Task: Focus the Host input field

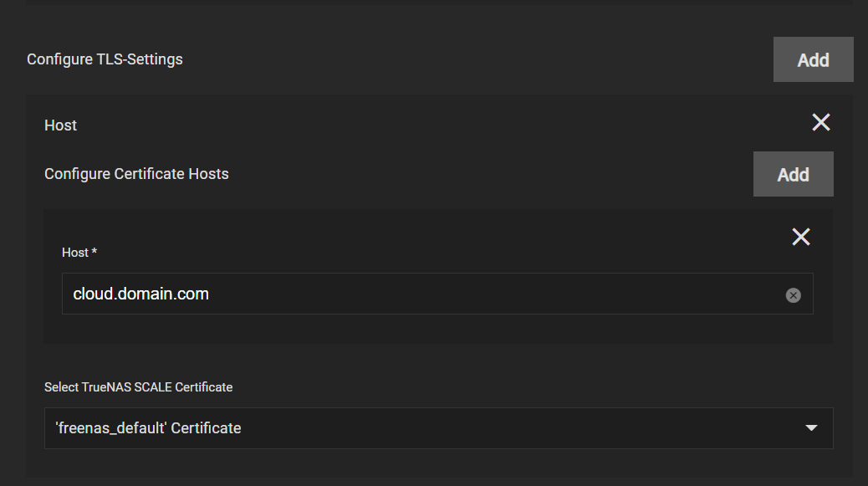Action: (418, 294)
